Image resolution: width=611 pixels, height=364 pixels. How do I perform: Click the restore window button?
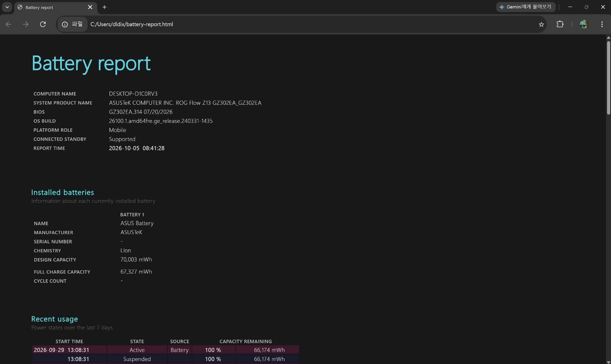point(586,7)
